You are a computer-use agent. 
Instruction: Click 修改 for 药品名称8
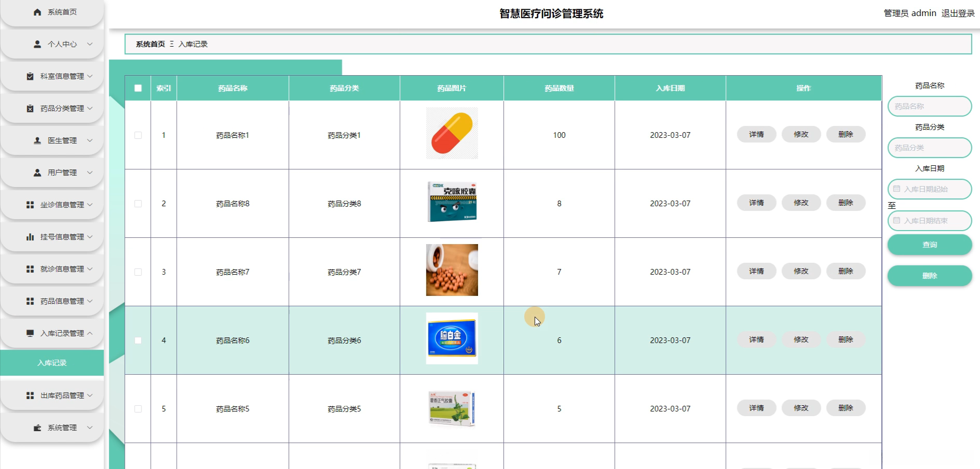pyautogui.click(x=801, y=203)
